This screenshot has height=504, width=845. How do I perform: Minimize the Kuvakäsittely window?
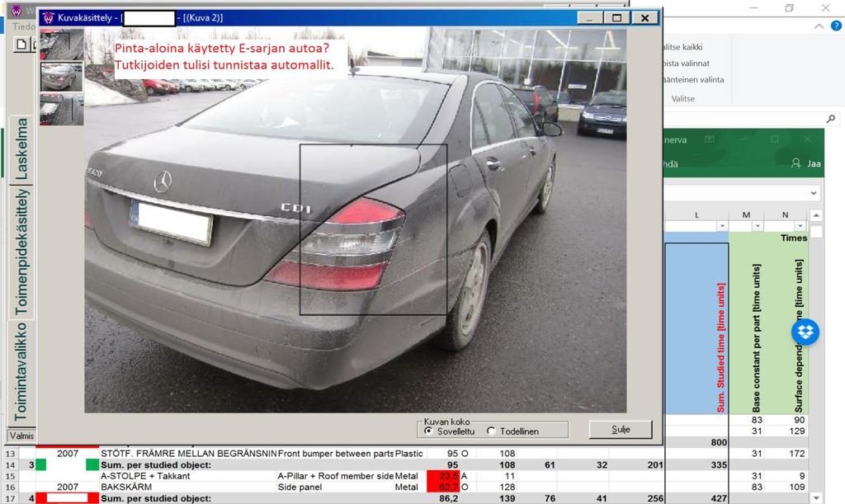tap(590, 18)
